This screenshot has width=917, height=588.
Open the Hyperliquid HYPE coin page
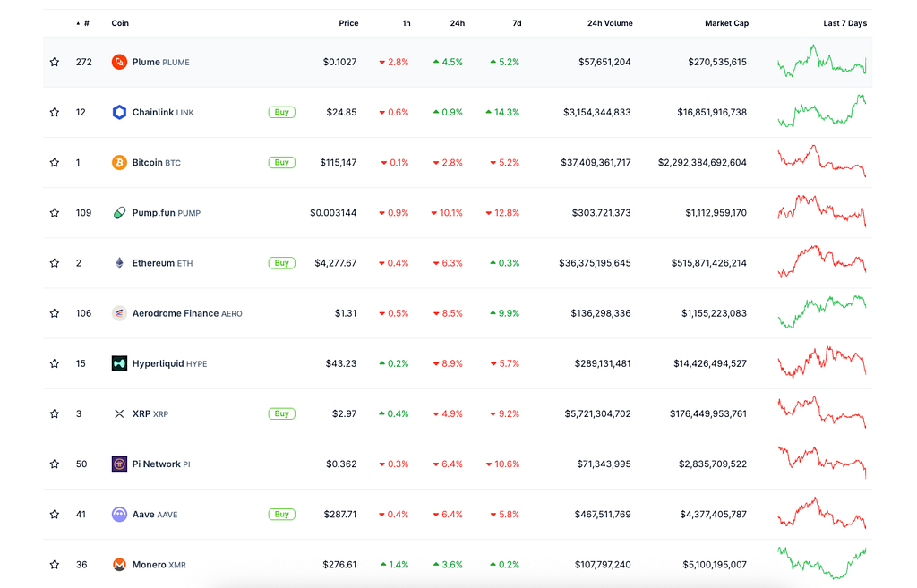[169, 363]
